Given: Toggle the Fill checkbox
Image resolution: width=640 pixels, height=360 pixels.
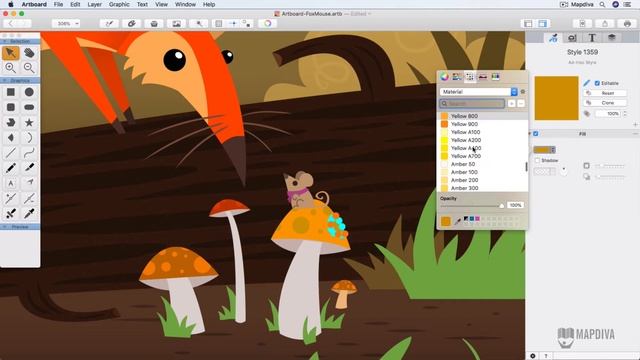Looking at the screenshot, I should 536,134.
